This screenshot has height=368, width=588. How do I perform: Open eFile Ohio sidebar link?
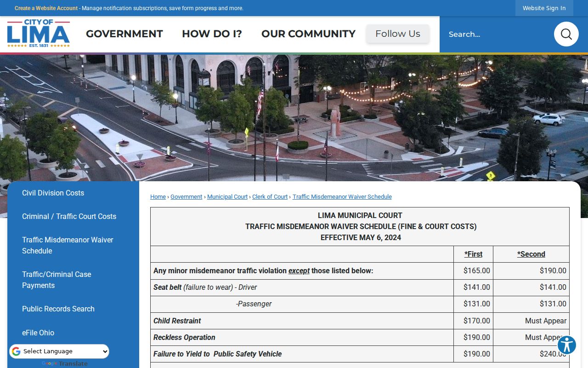coord(38,333)
